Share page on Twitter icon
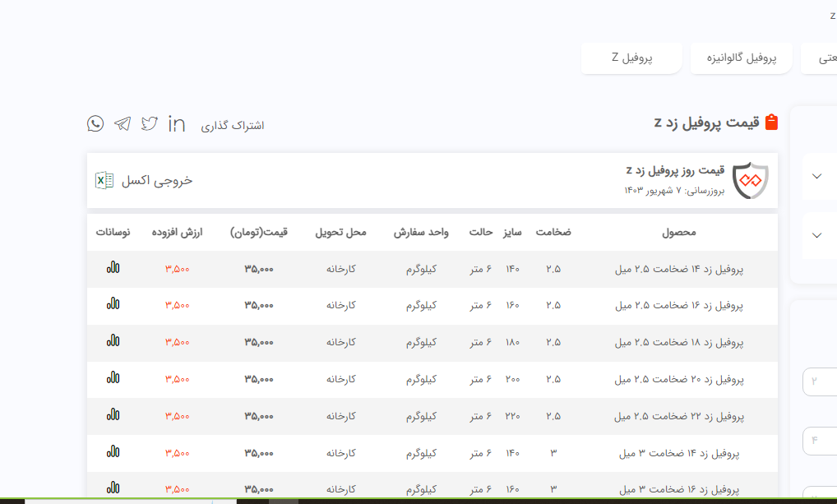This screenshot has width=837, height=504. click(149, 124)
